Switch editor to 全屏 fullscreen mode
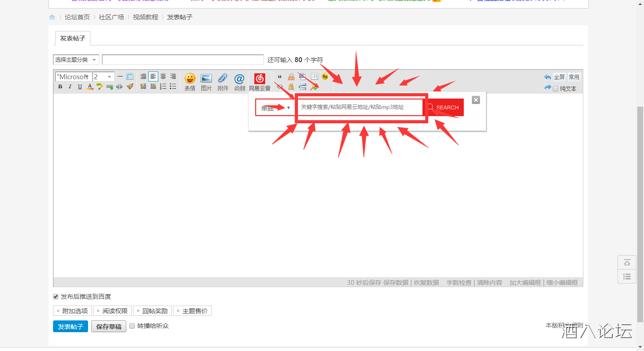The image size is (644, 351). click(x=559, y=77)
